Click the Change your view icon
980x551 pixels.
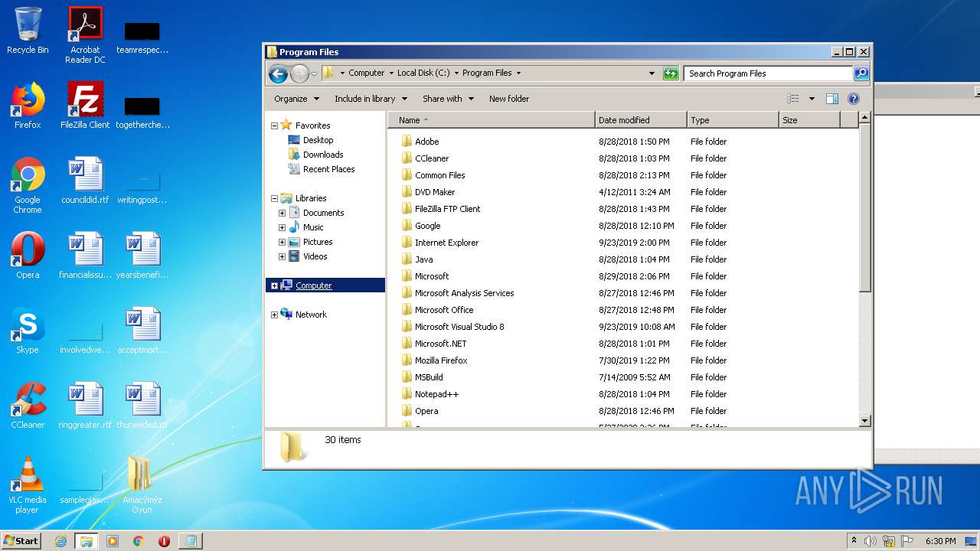click(x=793, y=99)
